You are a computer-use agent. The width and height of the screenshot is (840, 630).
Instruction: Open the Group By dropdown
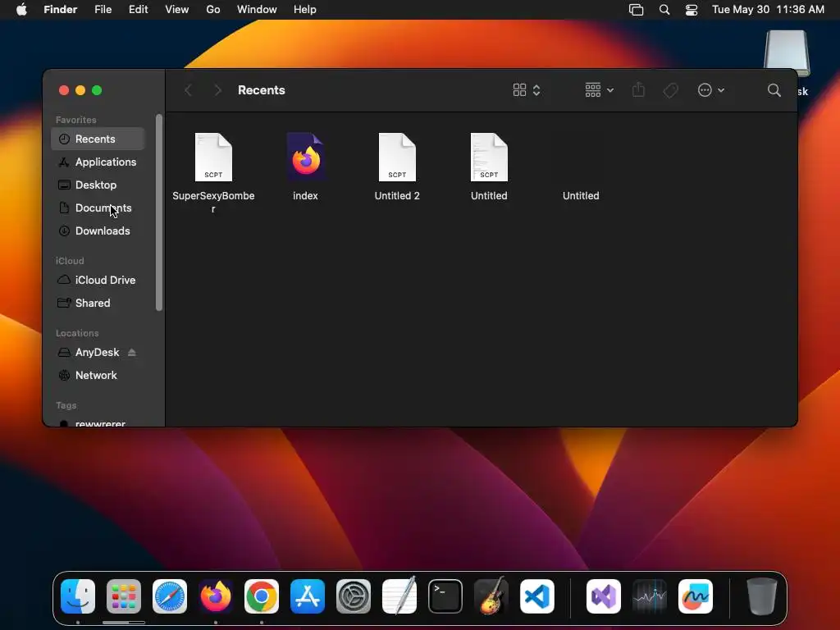(x=599, y=90)
